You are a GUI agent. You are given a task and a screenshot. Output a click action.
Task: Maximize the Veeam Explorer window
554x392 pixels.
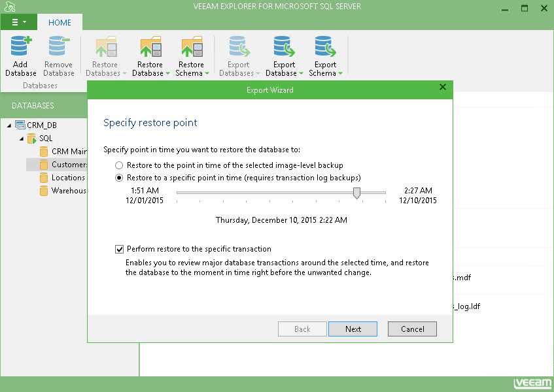point(525,8)
